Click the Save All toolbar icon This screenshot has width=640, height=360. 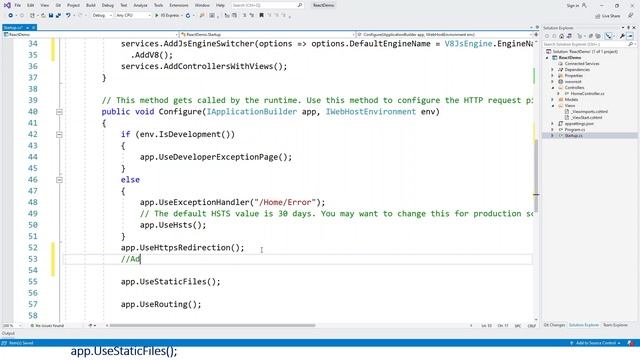pos(58,16)
